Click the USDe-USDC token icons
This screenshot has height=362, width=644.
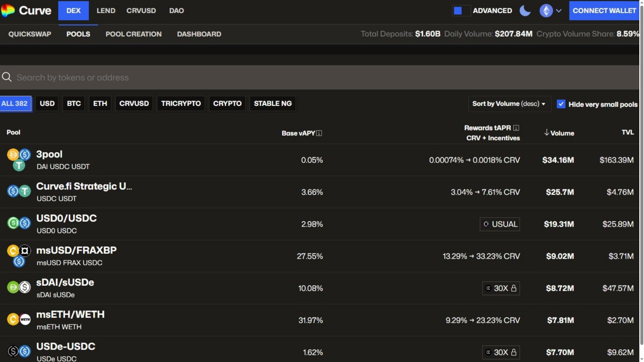[19, 351]
